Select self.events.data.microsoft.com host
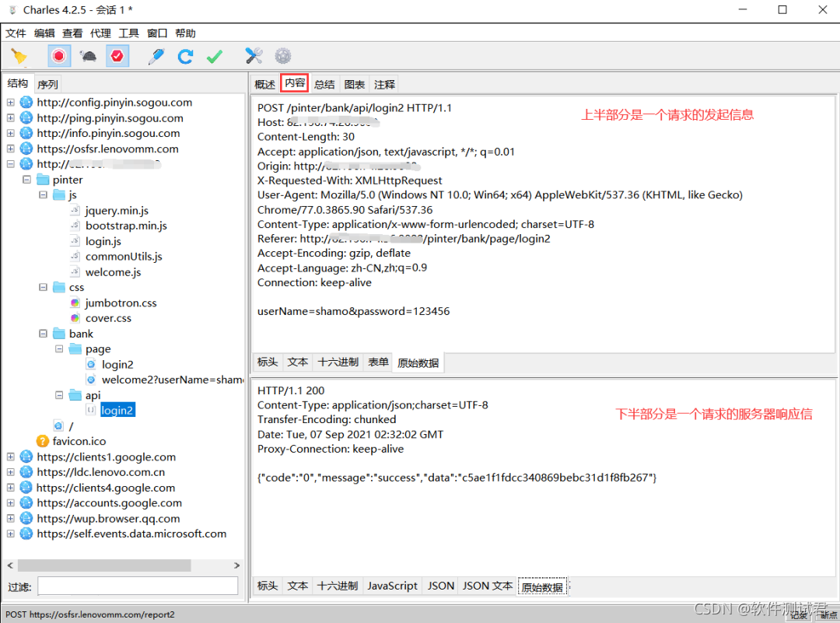The height and width of the screenshot is (623, 840). tap(131, 534)
